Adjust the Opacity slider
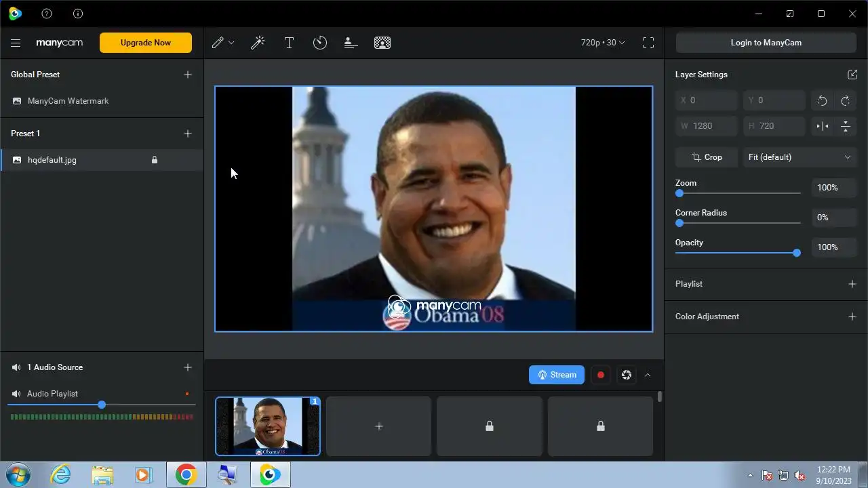868x488 pixels. pos(738,253)
